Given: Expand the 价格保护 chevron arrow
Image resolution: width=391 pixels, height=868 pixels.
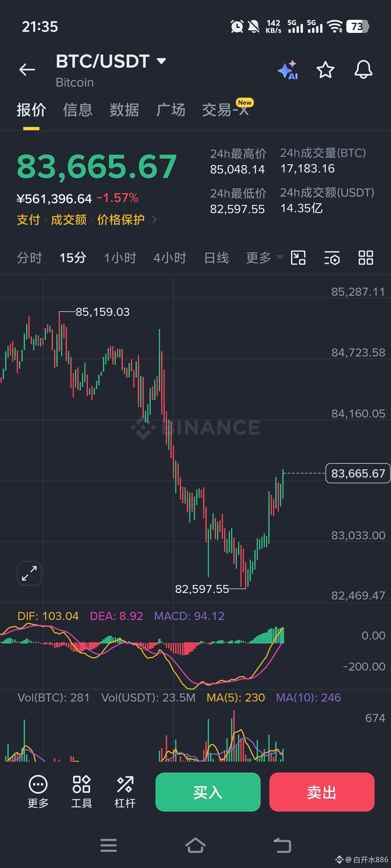Looking at the screenshot, I should tap(155, 220).
